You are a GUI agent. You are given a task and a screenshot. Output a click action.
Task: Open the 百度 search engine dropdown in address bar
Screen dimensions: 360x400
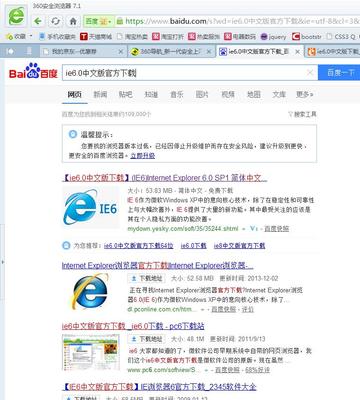[98, 21]
